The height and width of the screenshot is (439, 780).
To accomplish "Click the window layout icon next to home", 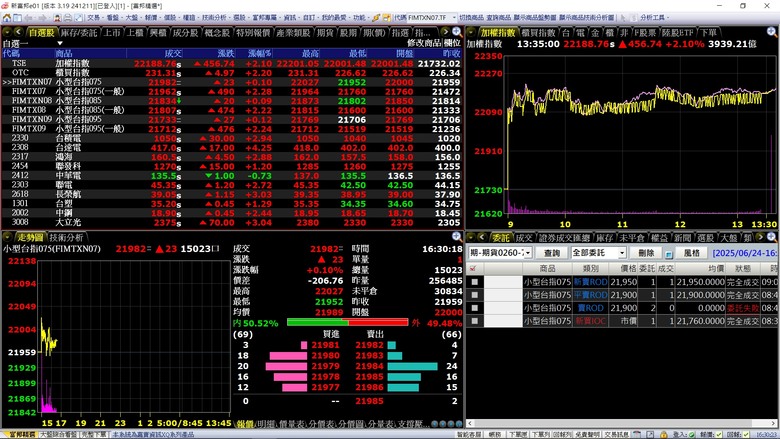I will click(17, 17).
